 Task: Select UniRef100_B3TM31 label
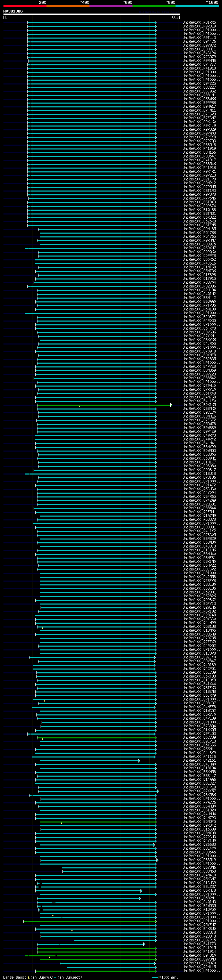coord(199,213)
